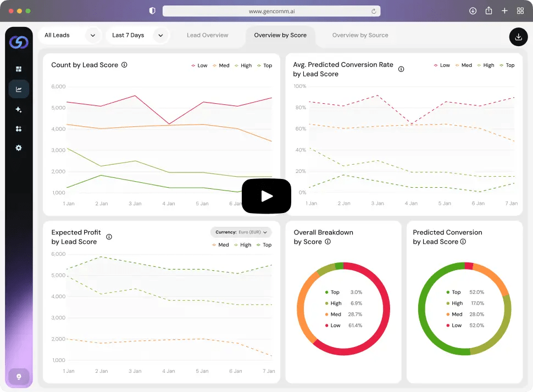Expand the All Leads dropdown

coord(70,35)
